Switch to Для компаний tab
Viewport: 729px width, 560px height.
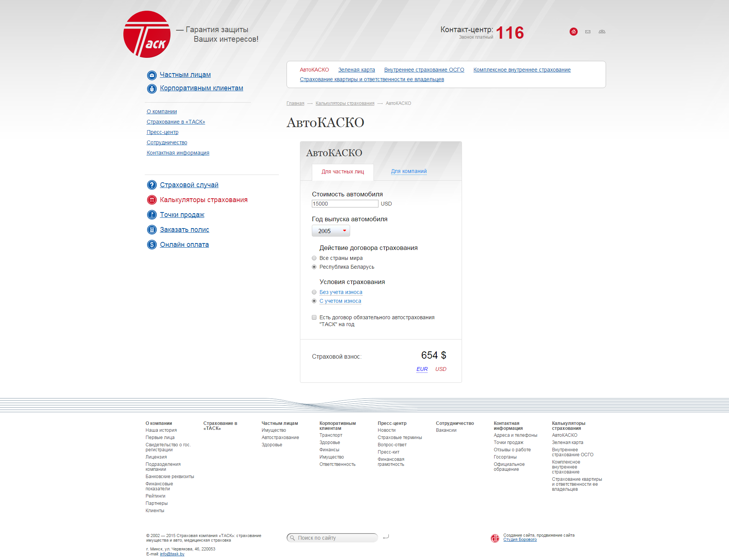(x=409, y=171)
